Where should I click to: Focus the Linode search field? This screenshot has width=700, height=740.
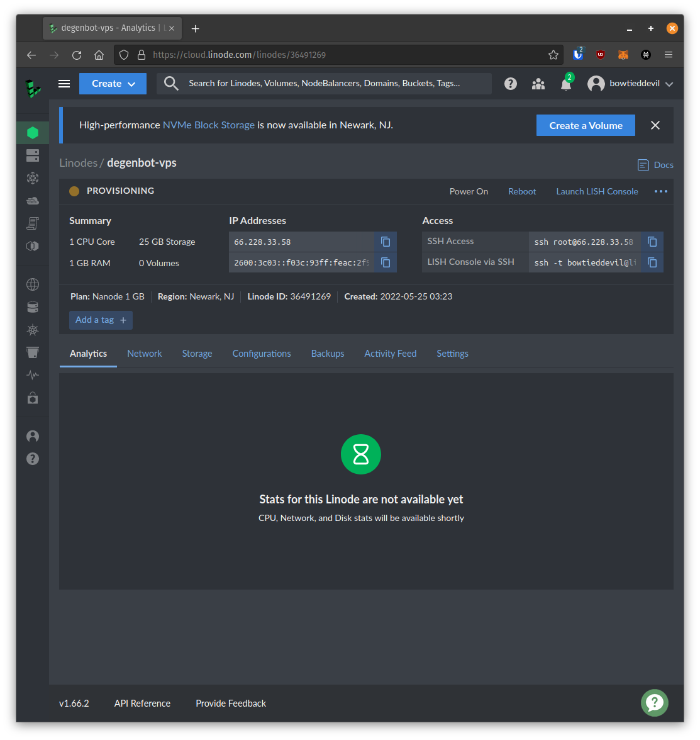[324, 84]
